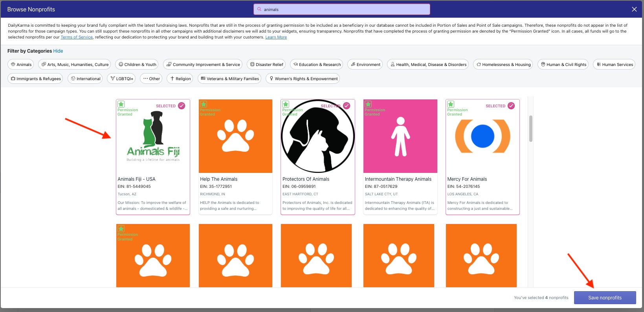Click Mercy For Animals logo thumbnail
The height and width of the screenshot is (312, 644).
click(x=483, y=136)
